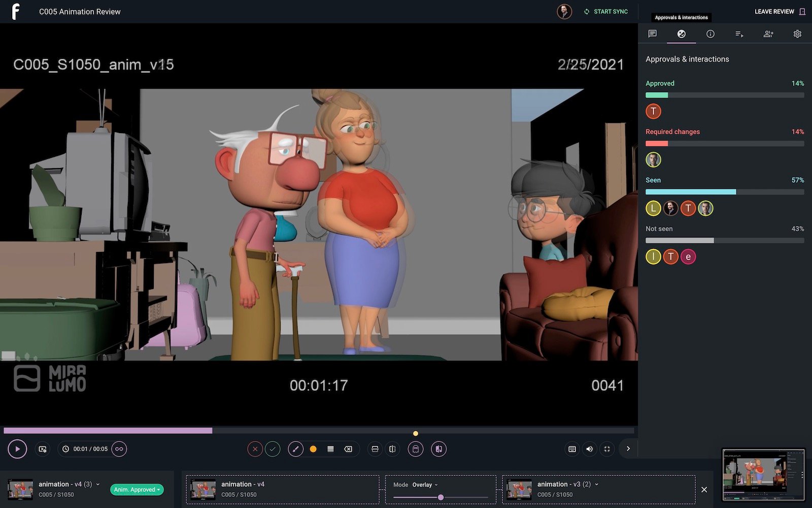
Task: Toggle loop playback infinity icon
Action: point(119,449)
